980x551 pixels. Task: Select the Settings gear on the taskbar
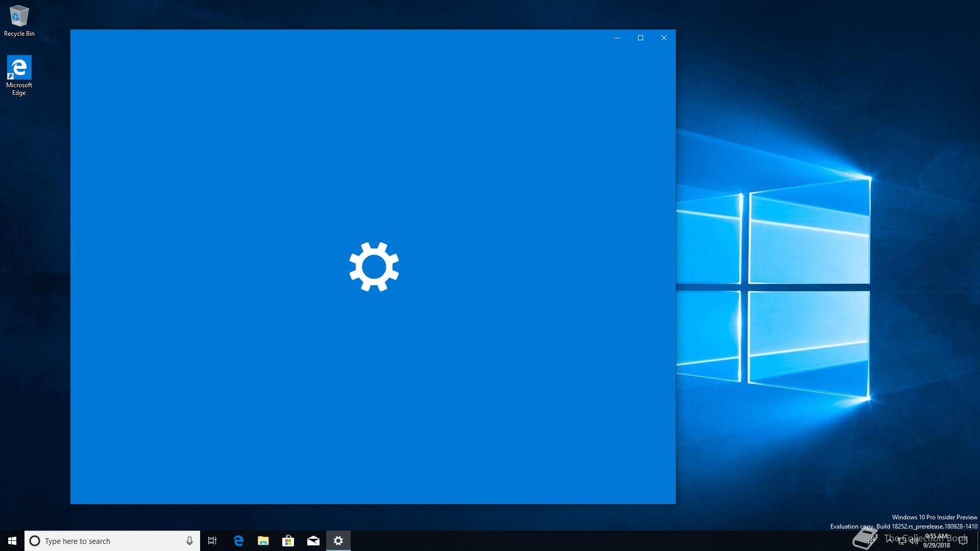pyautogui.click(x=338, y=541)
